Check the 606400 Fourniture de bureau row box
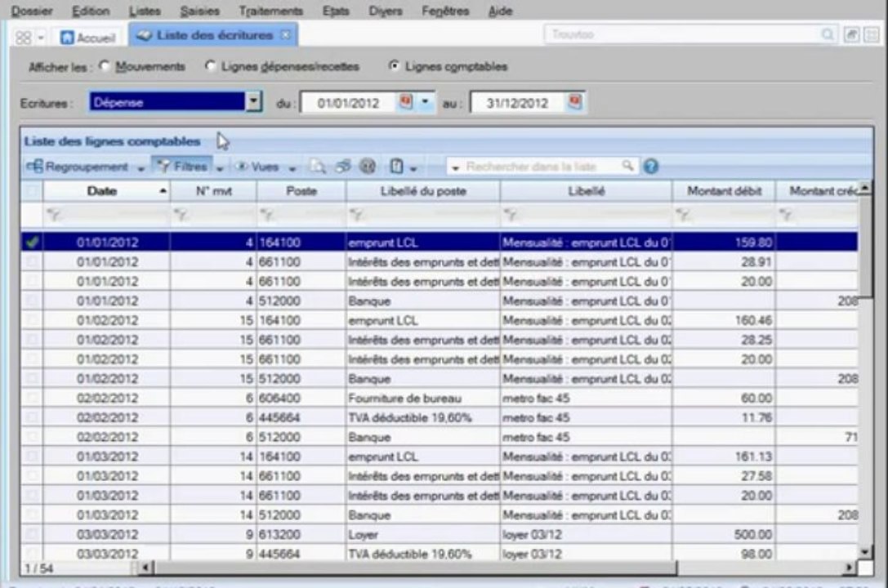Viewport: 888px width, 588px height. 32,398
